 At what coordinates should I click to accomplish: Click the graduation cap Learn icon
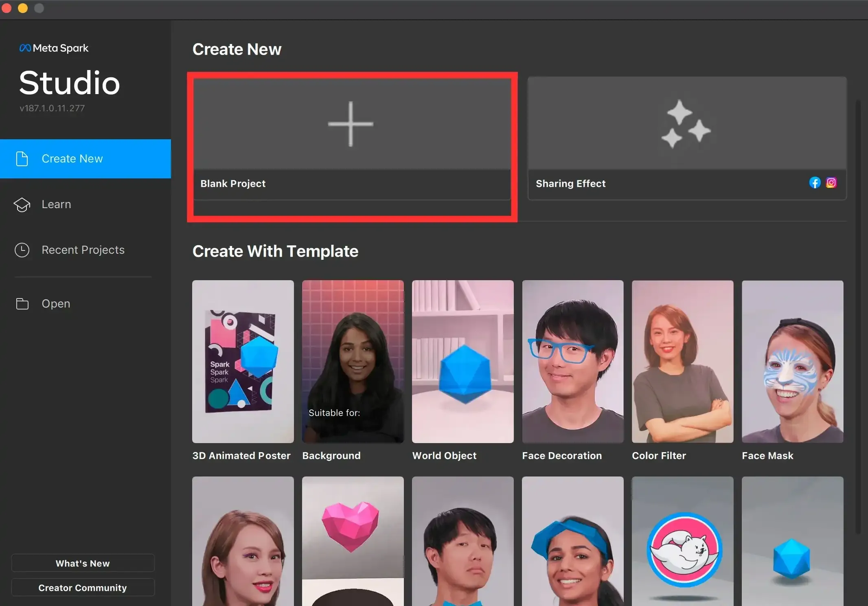click(x=22, y=204)
